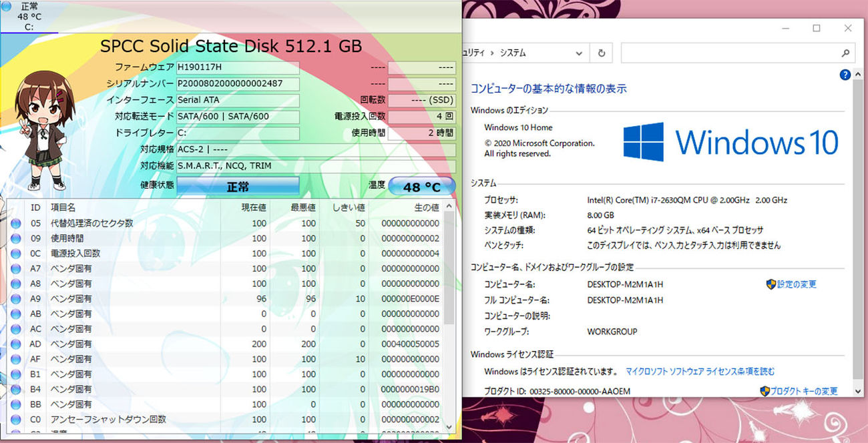Click the search magnifier icon
This screenshot has width=868, height=443.
point(845,53)
